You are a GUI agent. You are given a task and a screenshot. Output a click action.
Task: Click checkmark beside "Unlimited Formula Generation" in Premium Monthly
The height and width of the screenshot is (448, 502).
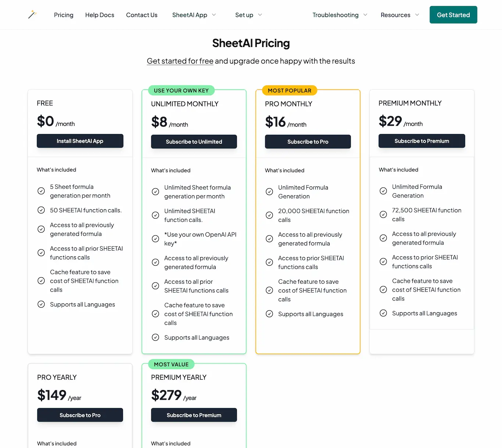(x=383, y=191)
